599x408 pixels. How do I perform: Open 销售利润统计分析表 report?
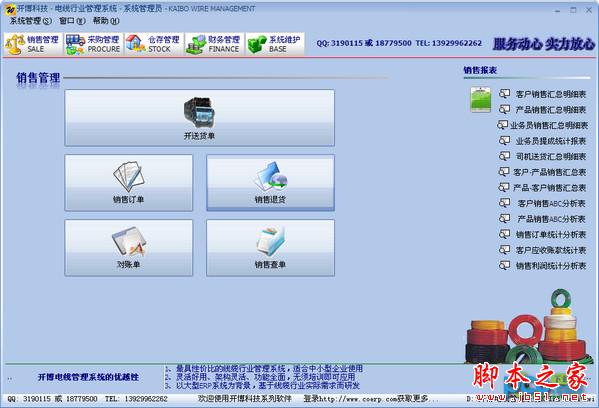[x=550, y=266]
